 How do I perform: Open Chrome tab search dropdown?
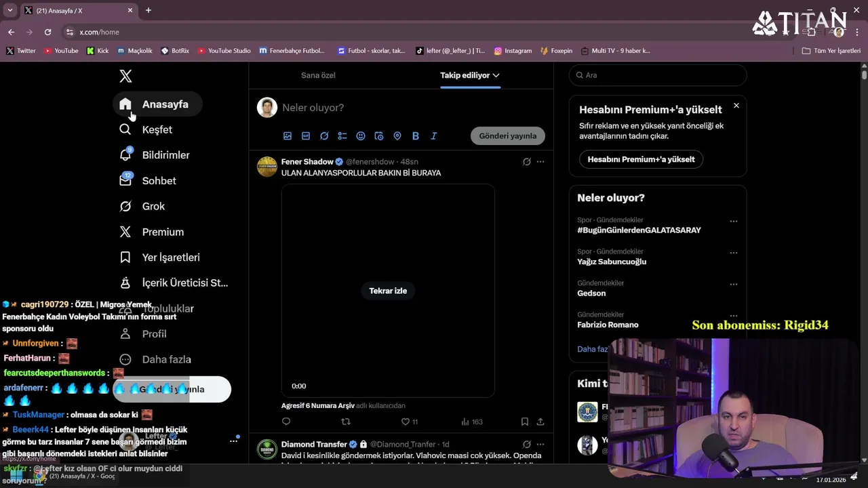point(10,10)
